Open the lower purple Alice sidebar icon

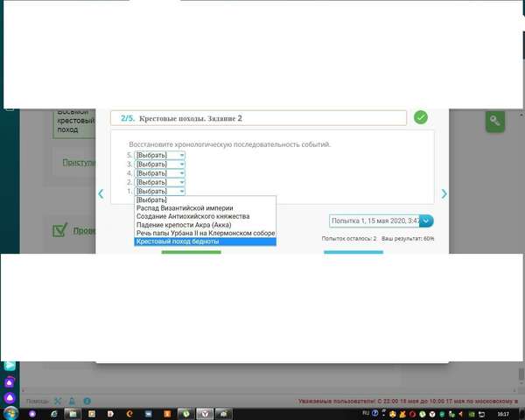[10, 397]
